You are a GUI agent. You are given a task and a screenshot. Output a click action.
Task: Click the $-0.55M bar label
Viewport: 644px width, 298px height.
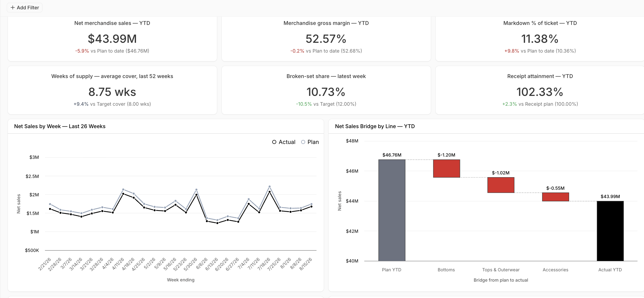coord(555,188)
